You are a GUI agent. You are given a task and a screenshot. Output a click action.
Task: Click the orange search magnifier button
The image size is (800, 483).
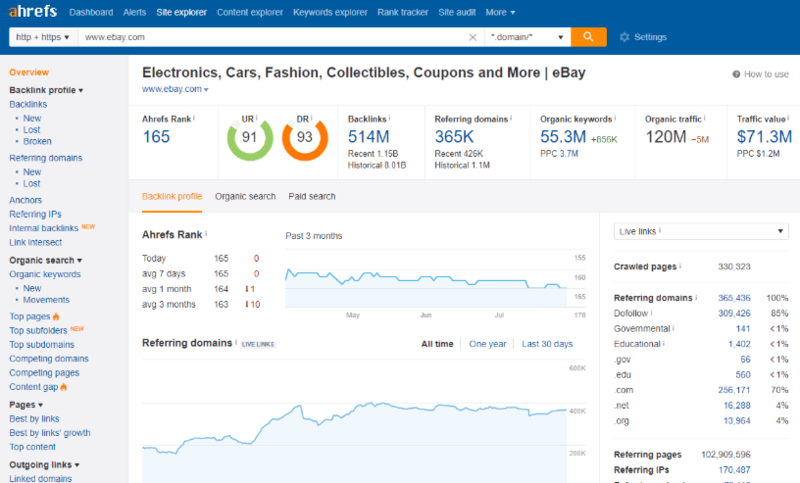589,37
